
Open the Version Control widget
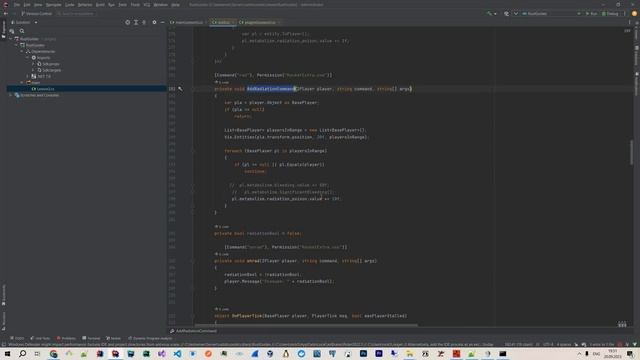point(37,13)
